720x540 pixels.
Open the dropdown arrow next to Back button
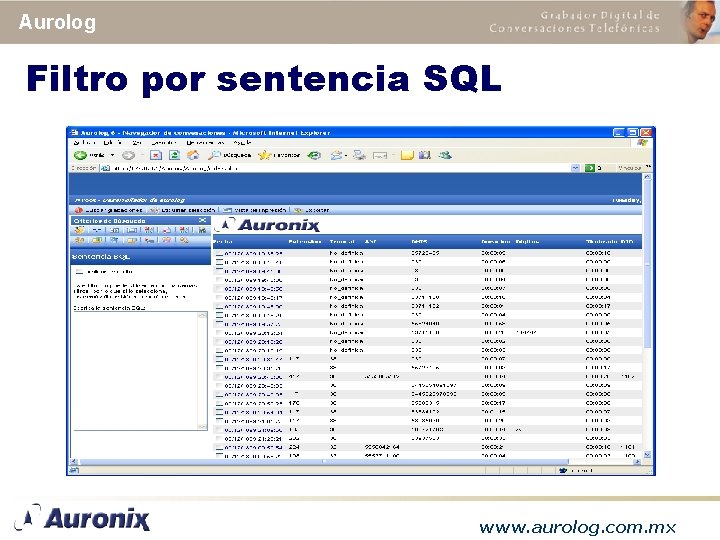112,155
